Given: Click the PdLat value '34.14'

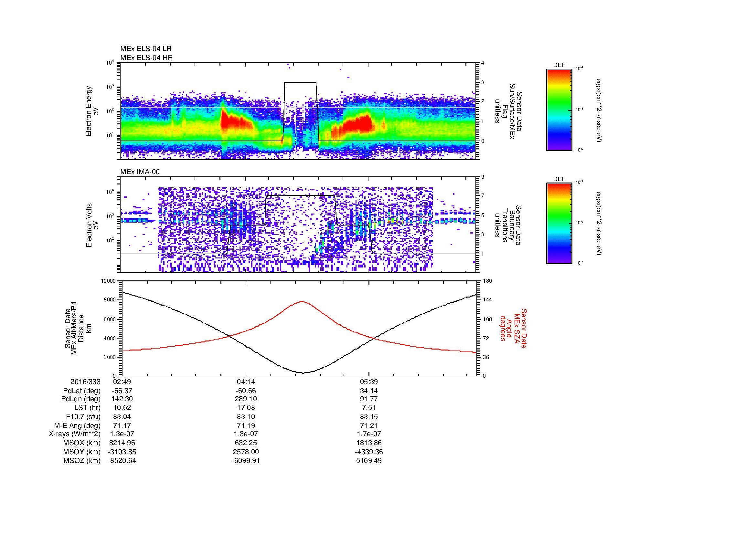Looking at the screenshot, I should tap(369, 391).
